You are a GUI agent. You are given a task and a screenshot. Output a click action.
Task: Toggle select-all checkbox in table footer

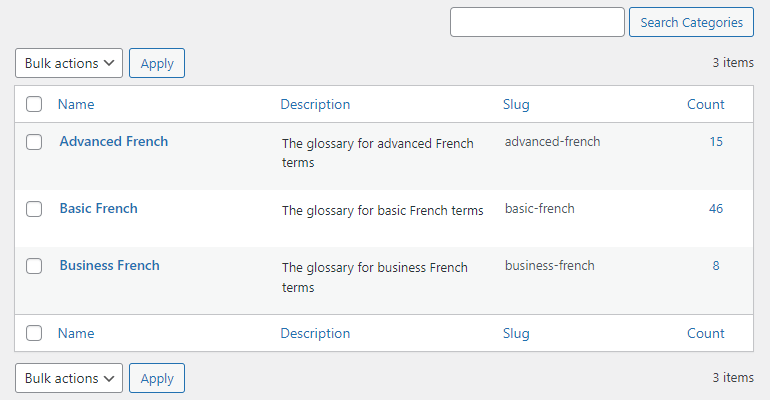point(34,333)
